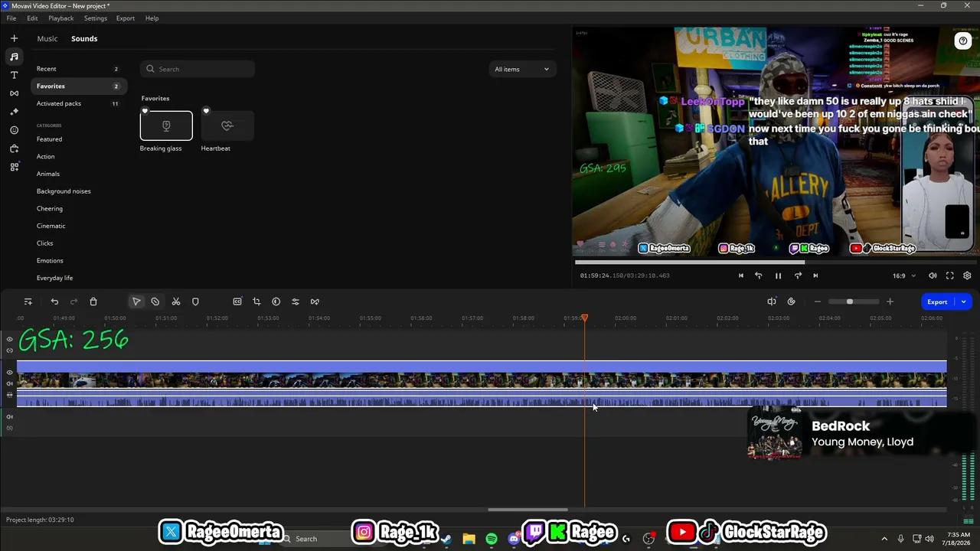Select the pointer selection tool
Viewport: 980px width, 551px height.
[x=136, y=302]
